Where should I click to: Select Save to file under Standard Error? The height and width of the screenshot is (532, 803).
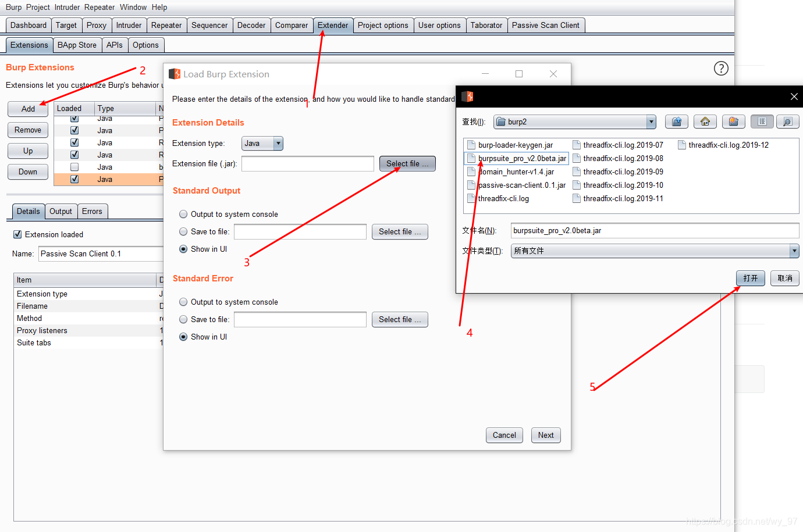point(183,319)
